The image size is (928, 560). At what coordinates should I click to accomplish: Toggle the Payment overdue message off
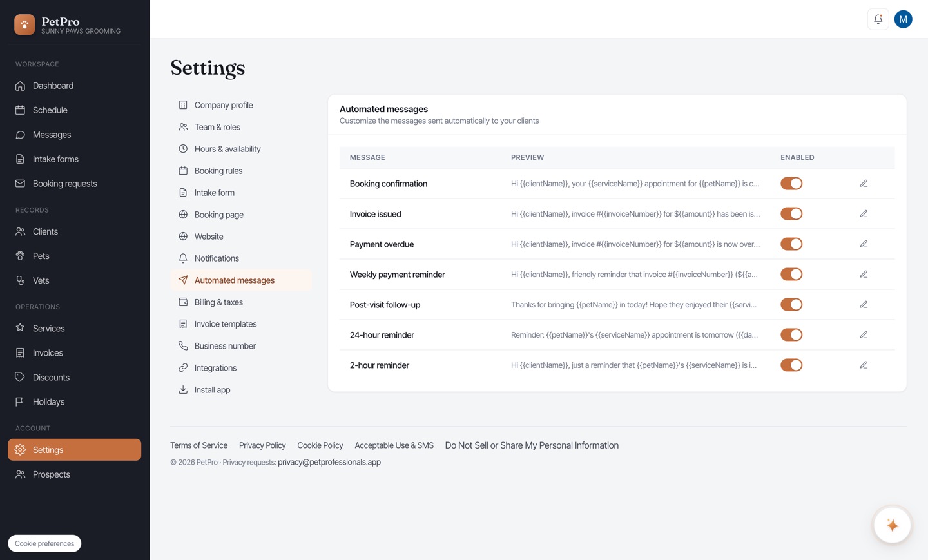coord(791,244)
